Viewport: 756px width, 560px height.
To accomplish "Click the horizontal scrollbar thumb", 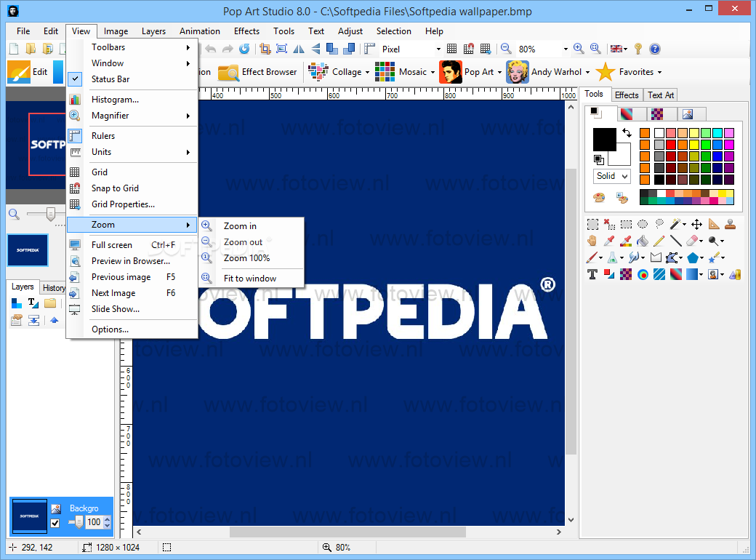I will (x=347, y=532).
